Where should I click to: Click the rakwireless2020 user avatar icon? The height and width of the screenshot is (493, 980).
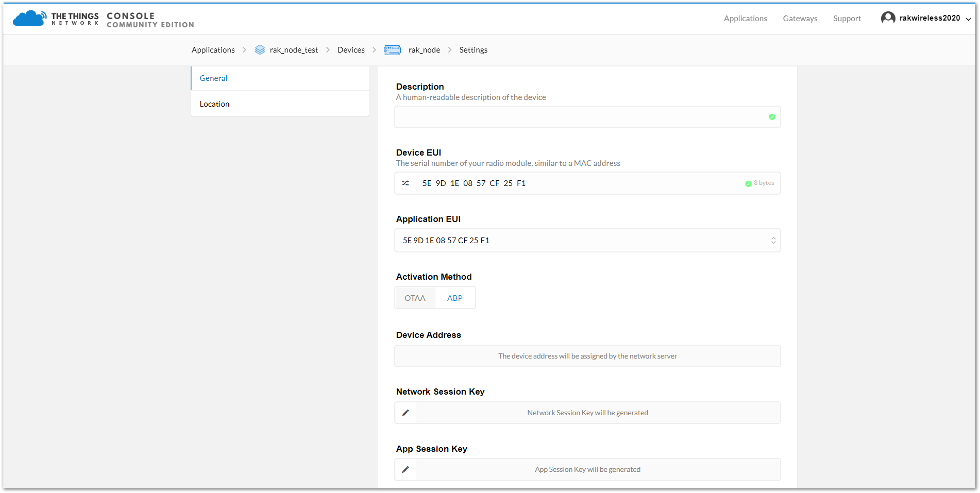[x=888, y=18]
